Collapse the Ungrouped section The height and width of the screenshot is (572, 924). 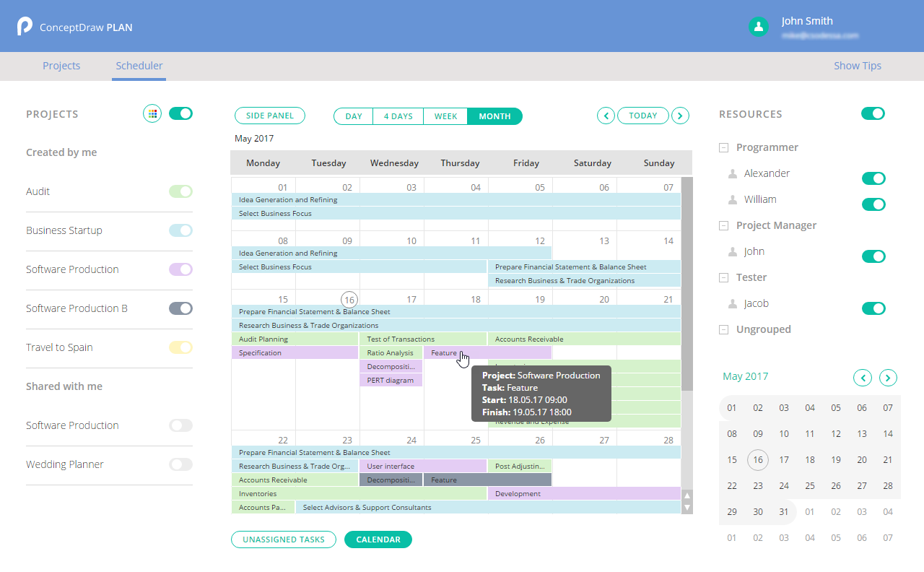tap(723, 329)
